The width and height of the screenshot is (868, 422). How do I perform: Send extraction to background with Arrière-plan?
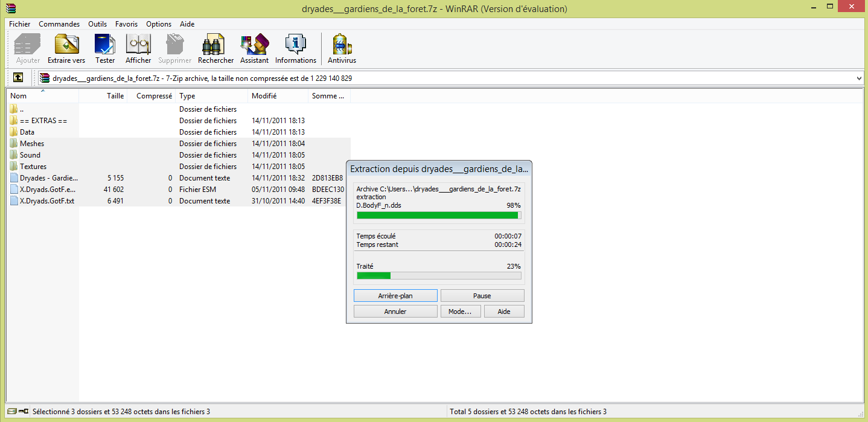point(395,296)
